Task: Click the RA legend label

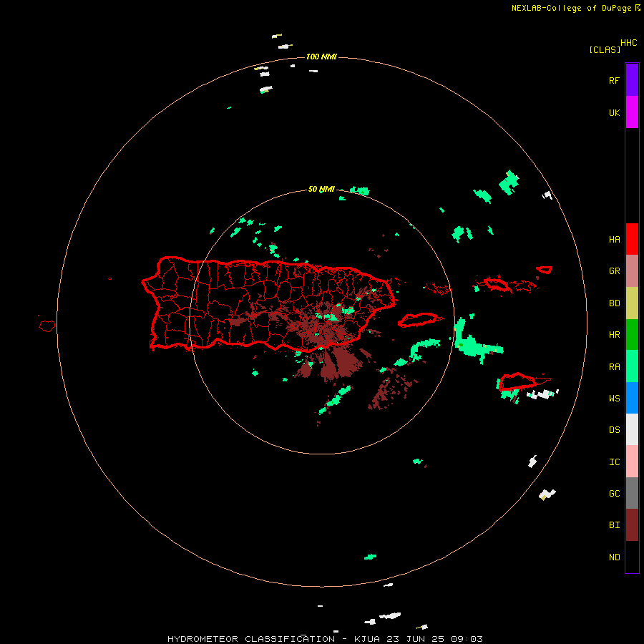Action: tap(614, 367)
